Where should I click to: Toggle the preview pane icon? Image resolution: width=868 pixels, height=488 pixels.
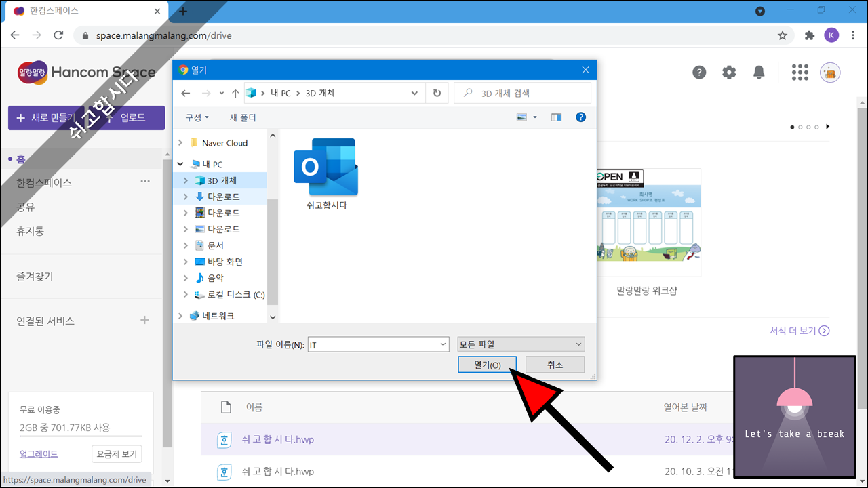(556, 117)
